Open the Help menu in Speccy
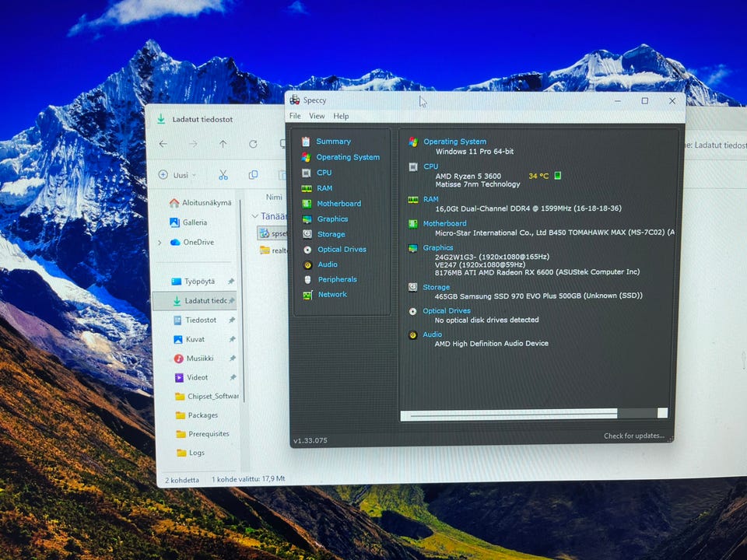The height and width of the screenshot is (560, 747). click(341, 116)
